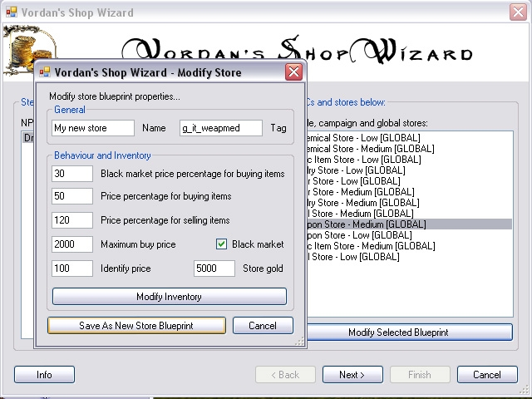Screen dimensions: 532x399
Task: Click the Identify price field
Action: coord(71,268)
